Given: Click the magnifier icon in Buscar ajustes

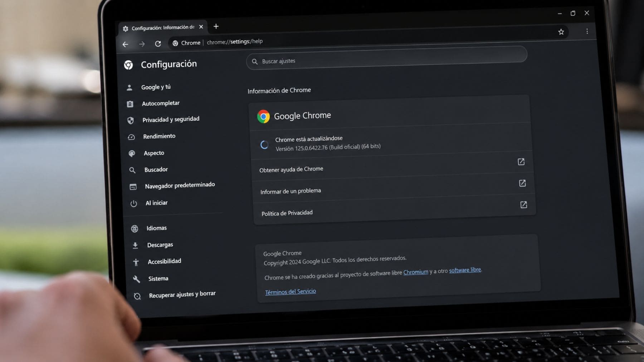Looking at the screenshot, I should [255, 61].
